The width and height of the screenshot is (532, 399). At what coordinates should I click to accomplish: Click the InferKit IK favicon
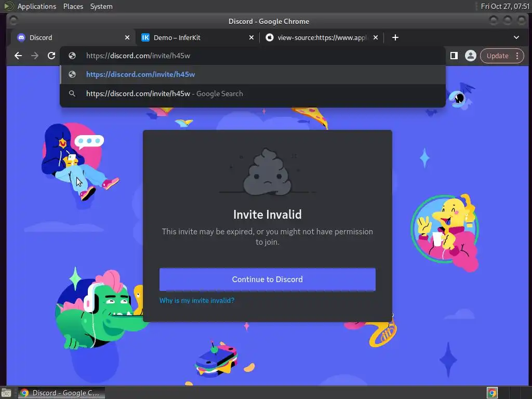tap(145, 37)
